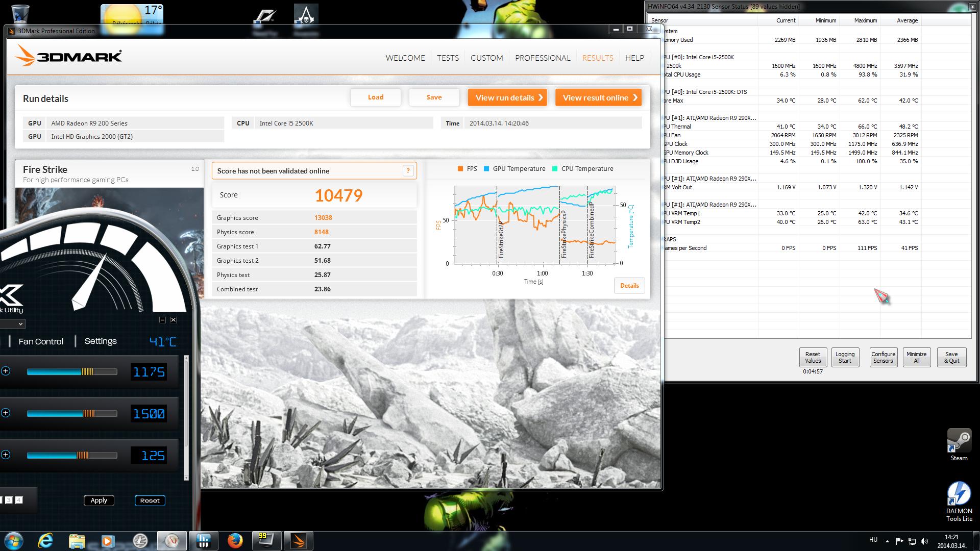Open the PROFESSIONAL tab in 3DMark

tap(543, 58)
